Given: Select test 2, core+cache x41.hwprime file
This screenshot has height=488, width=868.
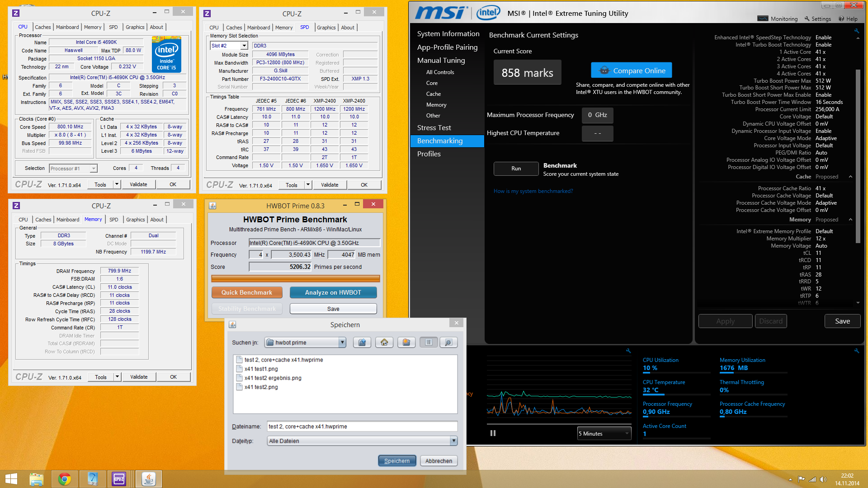Looking at the screenshot, I should (x=279, y=360).
